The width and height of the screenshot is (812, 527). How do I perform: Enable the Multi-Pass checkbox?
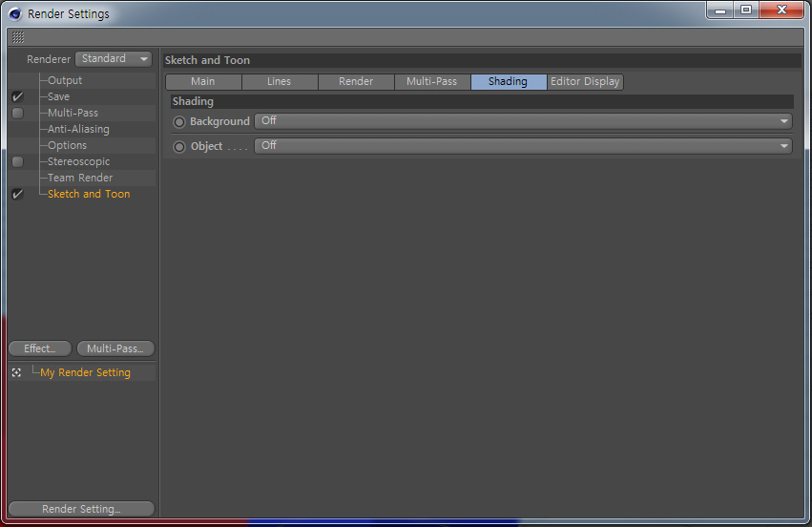[x=17, y=113]
